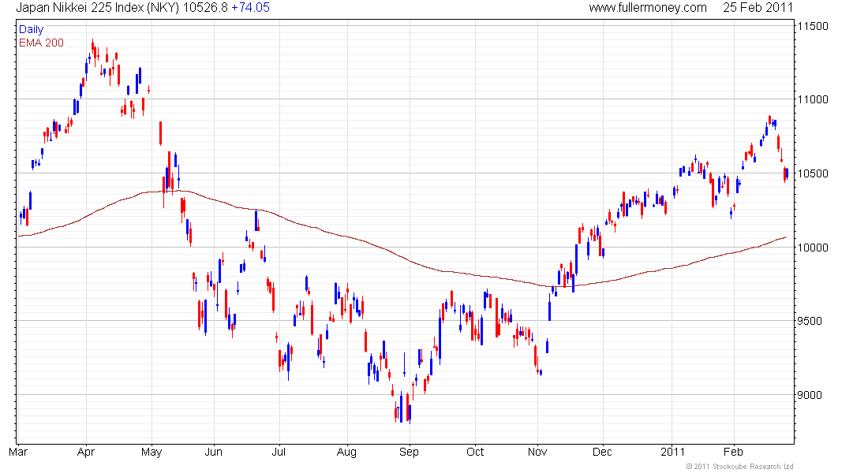Click the Jun label on date axis
This screenshot has width=868, height=473.
click(213, 452)
